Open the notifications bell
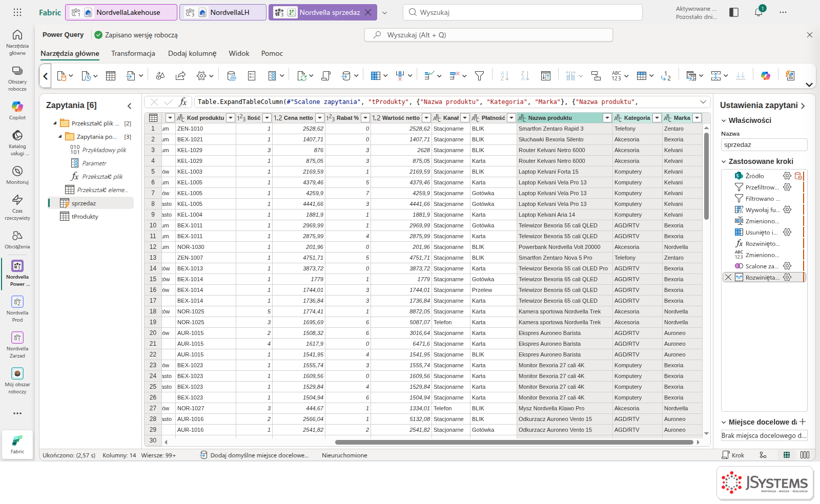 click(758, 12)
